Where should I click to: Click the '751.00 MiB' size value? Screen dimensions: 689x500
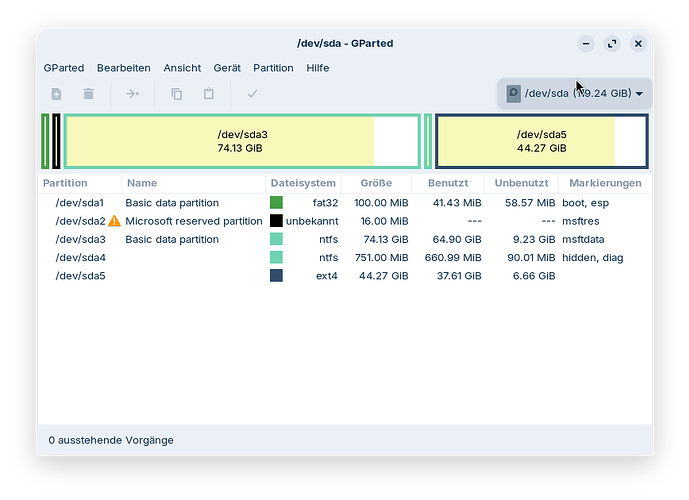pyautogui.click(x=381, y=257)
